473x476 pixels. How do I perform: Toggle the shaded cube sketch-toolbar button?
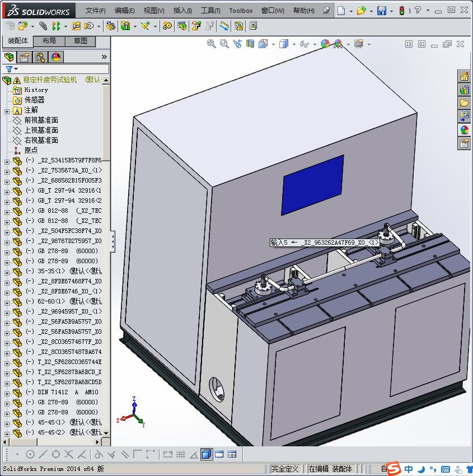[207, 455]
